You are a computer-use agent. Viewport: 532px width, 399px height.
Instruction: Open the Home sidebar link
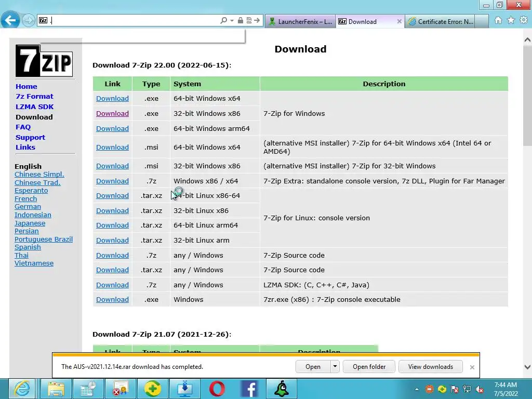pos(26,87)
